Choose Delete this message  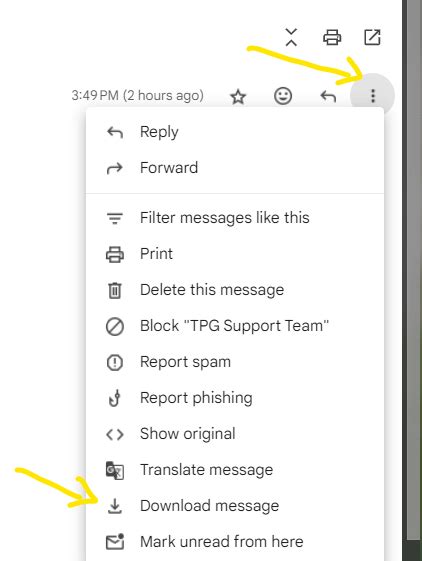tap(235, 290)
